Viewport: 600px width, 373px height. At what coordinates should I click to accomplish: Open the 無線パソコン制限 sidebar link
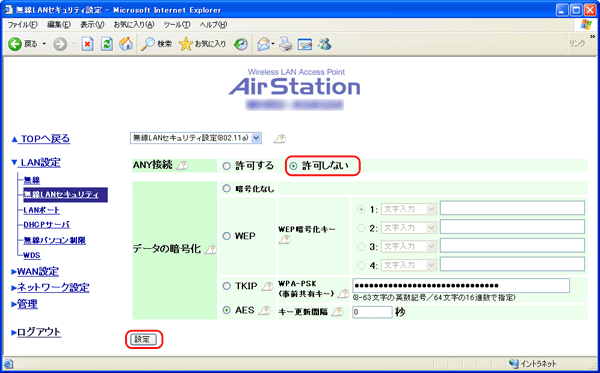tap(55, 240)
